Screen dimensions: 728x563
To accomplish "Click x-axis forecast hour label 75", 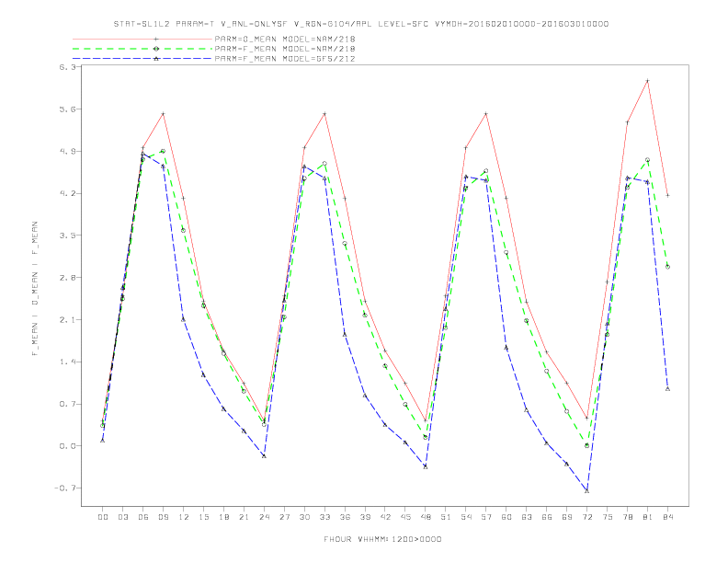I will point(608,517).
